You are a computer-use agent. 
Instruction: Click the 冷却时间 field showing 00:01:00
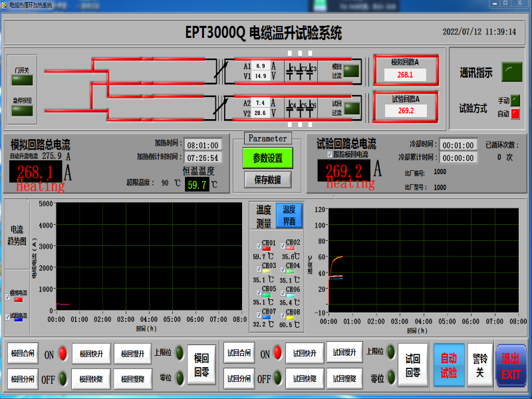pyautogui.click(x=458, y=145)
